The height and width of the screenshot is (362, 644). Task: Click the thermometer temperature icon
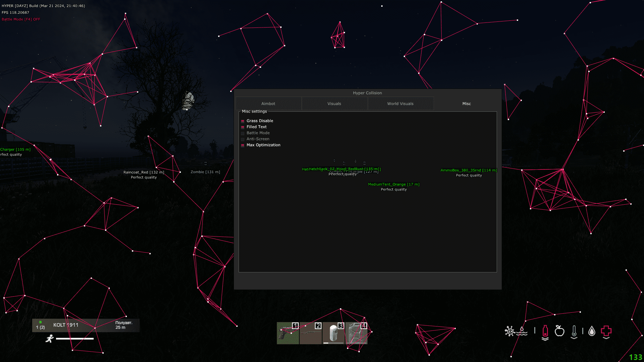pos(574,331)
